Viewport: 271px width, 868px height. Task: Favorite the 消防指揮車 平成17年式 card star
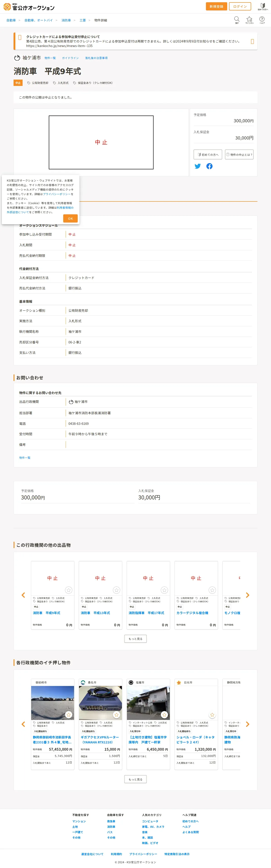pos(164,590)
